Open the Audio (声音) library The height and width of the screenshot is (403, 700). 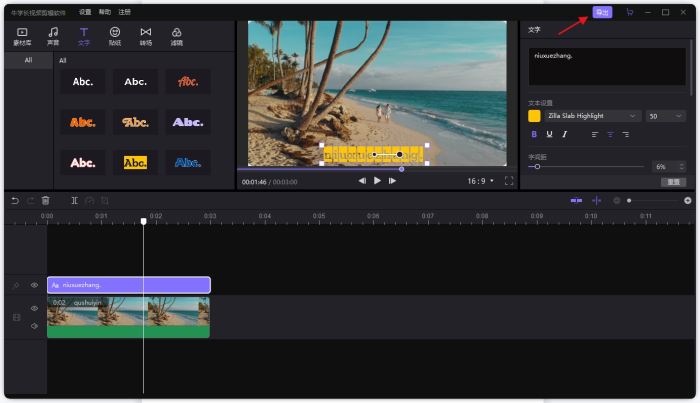pos(53,36)
